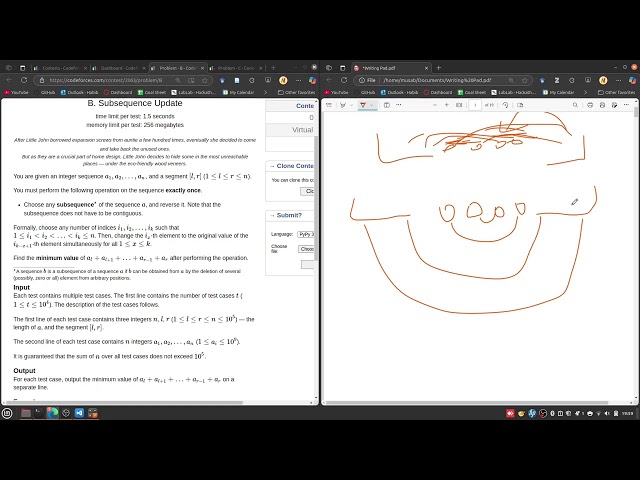Click the PDF page number field
640x480 pixels.
[x=475, y=105]
